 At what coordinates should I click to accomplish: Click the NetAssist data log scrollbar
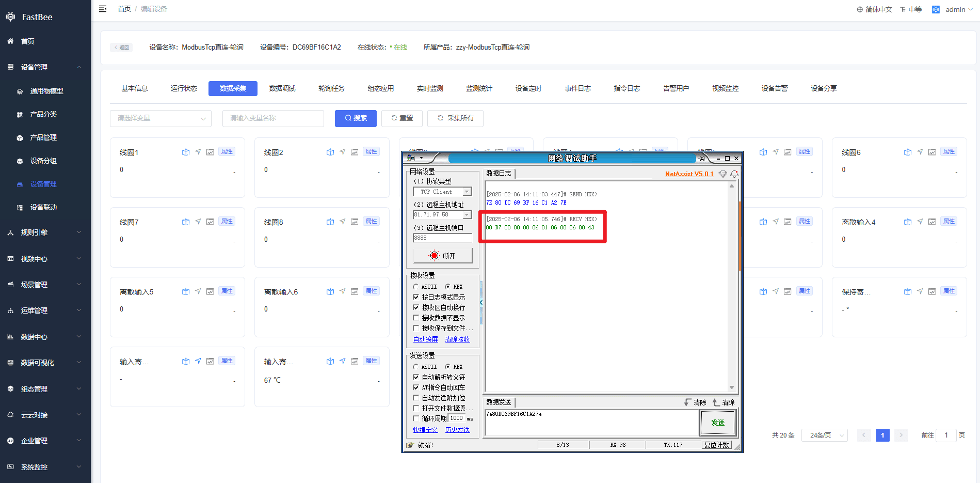coord(731,287)
